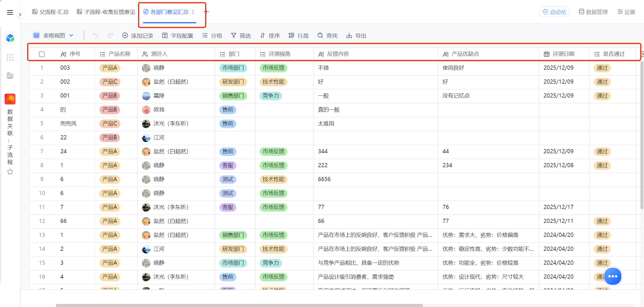Click the 竞争力 tag in row 3
The image size is (644, 307).
point(271,96)
